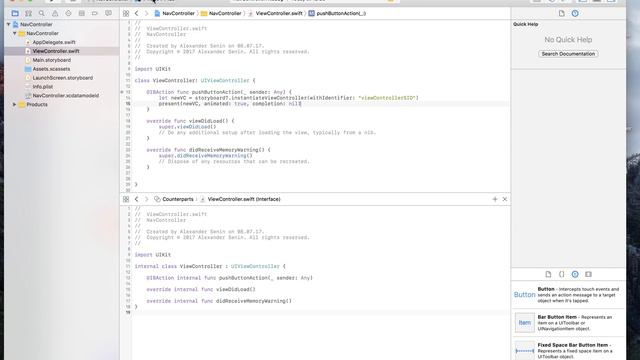Open ViewController.swift (Interface) breadcrumb
640x360 pixels.
[x=240, y=199]
